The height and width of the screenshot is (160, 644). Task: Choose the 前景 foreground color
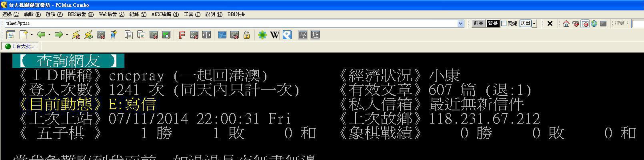point(479,24)
